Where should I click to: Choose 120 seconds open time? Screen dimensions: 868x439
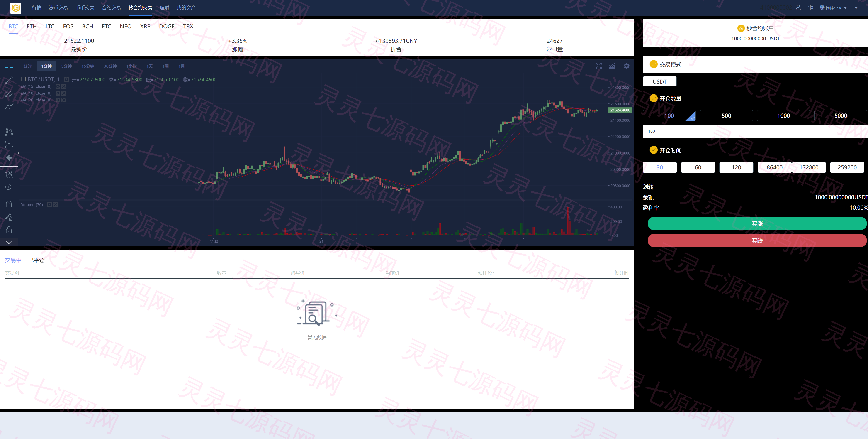[736, 168]
